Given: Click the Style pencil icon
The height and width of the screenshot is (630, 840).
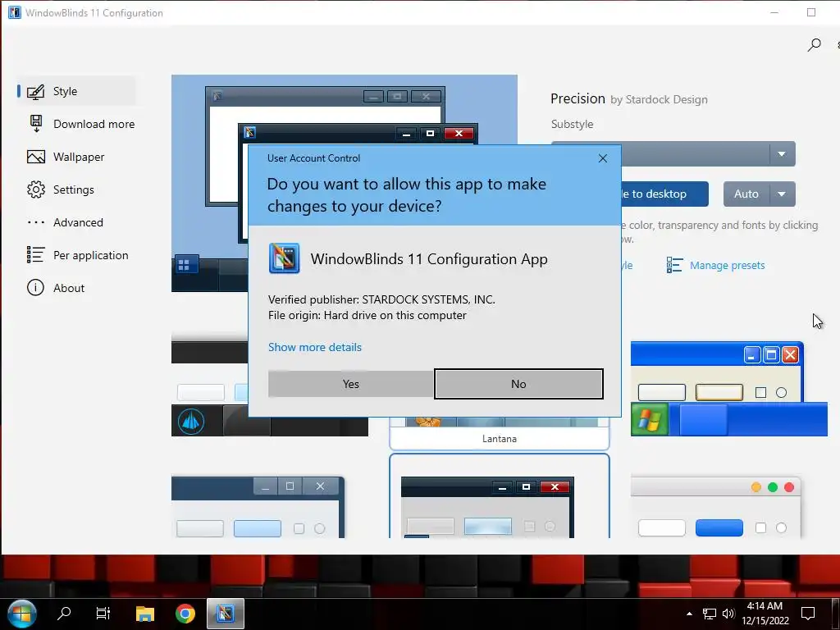Looking at the screenshot, I should 35,92.
